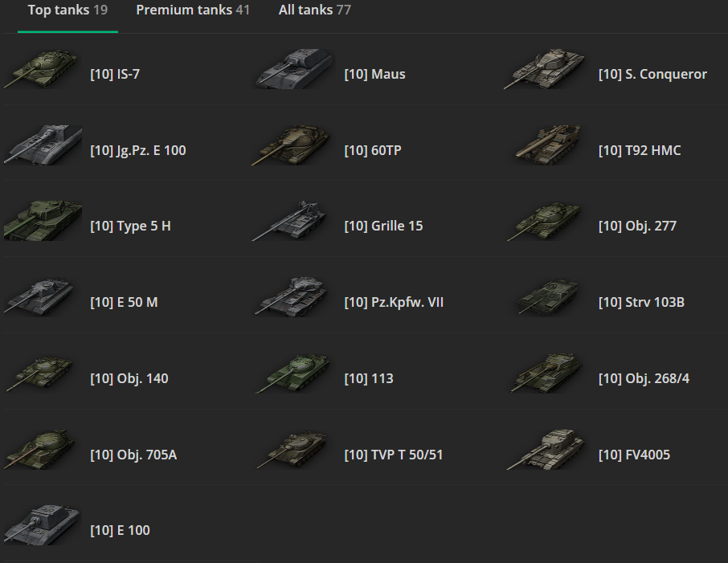The width and height of the screenshot is (728, 563).
Task: Open the [10] TVP T 50/51 entry
Action: [x=393, y=455]
